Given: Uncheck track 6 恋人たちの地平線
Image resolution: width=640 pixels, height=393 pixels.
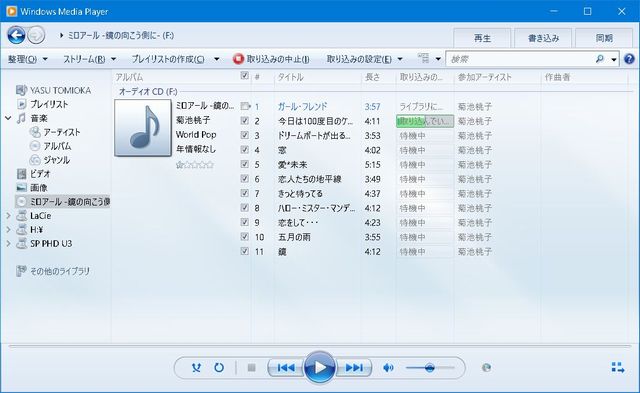Looking at the screenshot, I should pos(244,179).
